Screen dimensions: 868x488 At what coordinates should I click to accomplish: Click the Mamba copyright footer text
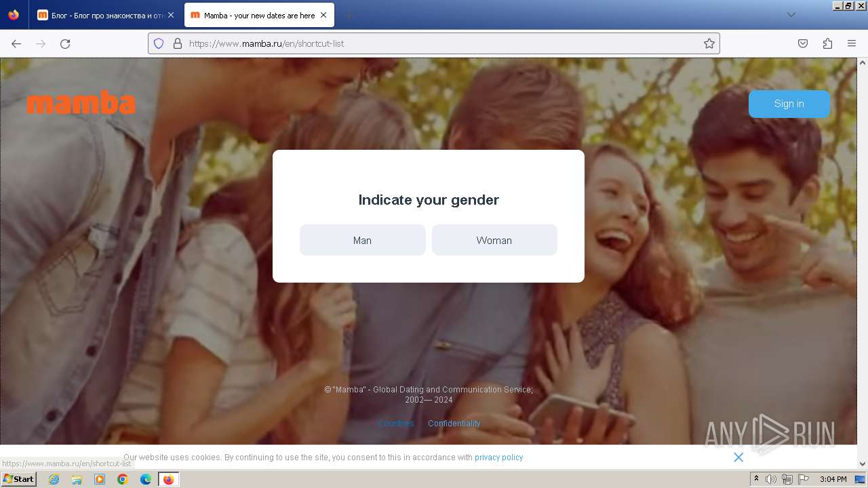pos(429,394)
